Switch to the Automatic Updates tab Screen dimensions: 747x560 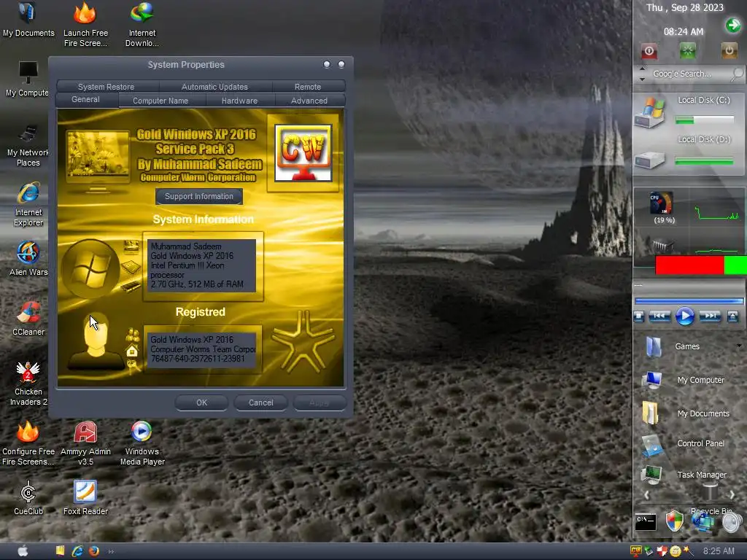point(214,87)
